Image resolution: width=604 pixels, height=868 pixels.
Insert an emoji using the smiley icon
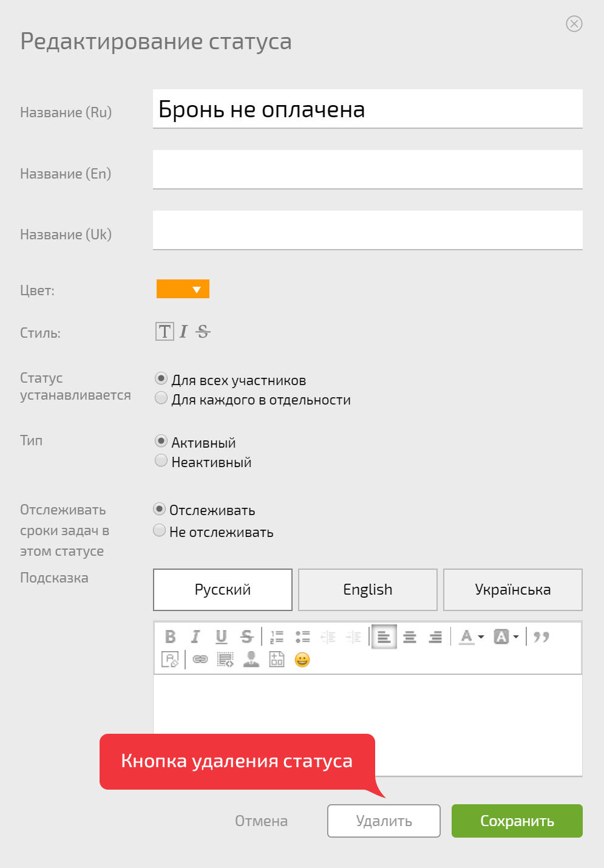coord(302,659)
